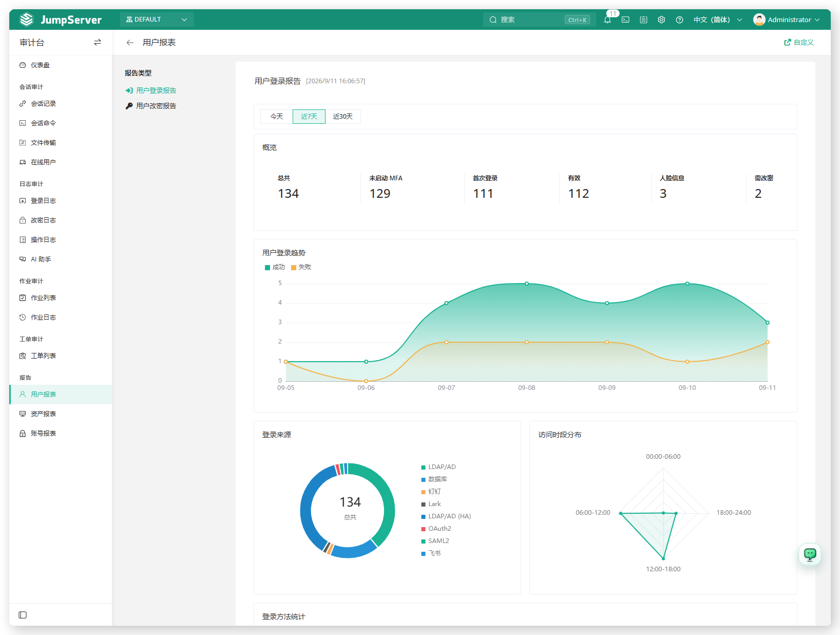Open the tickets list icon in header

[643, 20]
